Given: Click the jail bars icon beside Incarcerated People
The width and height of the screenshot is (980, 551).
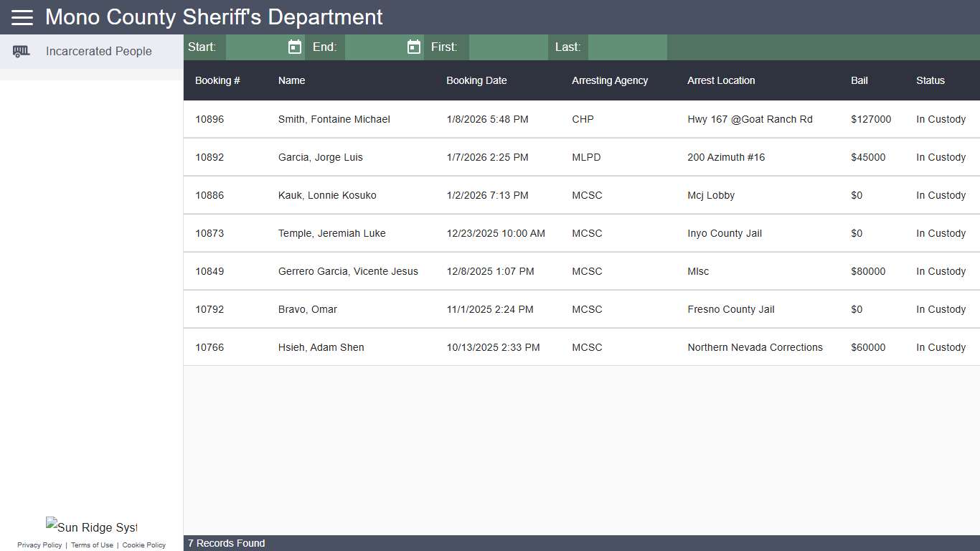Looking at the screenshot, I should (x=22, y=51).
